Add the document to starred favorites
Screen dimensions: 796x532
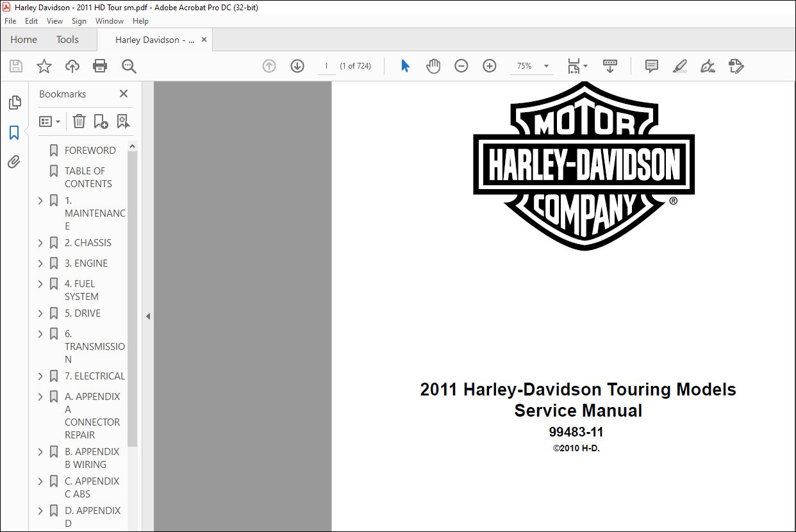[x=44, y=66]
